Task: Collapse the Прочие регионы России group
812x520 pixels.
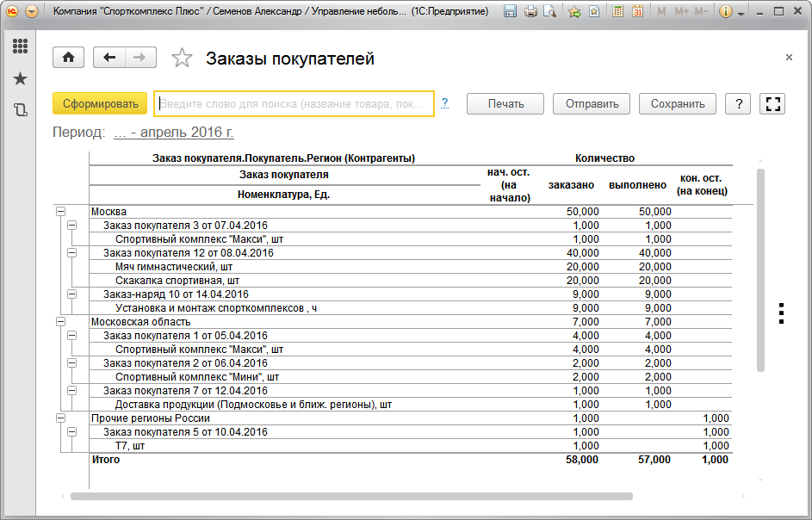Action: click(60, 418)
